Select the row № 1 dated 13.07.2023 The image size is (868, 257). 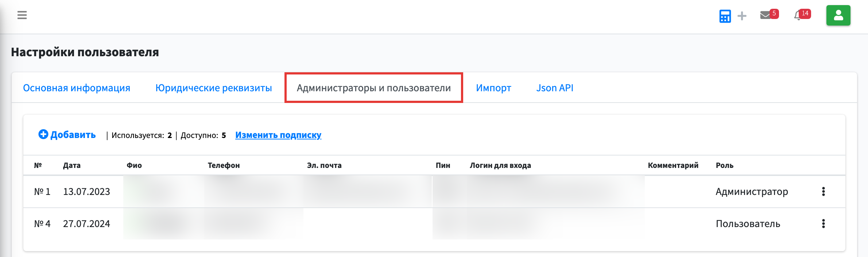434,192
